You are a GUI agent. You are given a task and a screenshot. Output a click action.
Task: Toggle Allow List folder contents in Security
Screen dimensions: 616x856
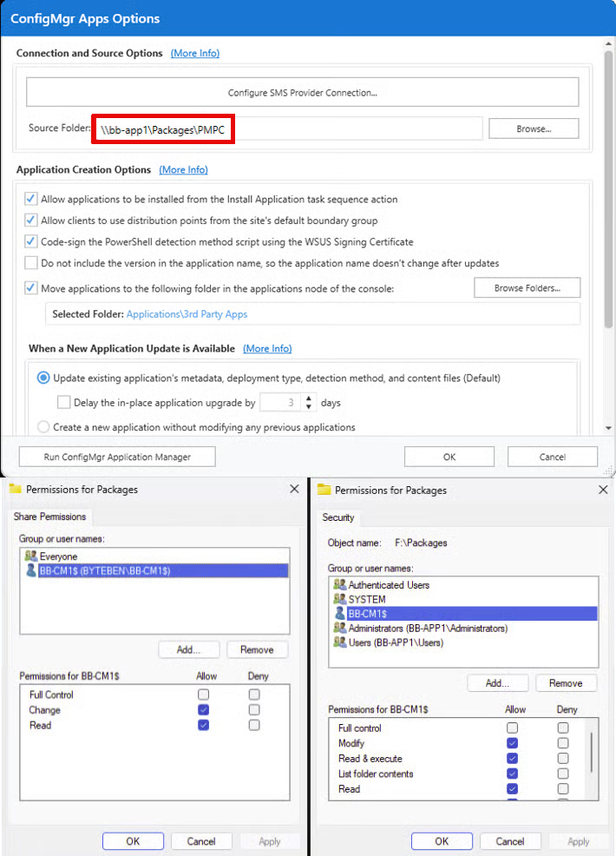(x=513, y=774)
